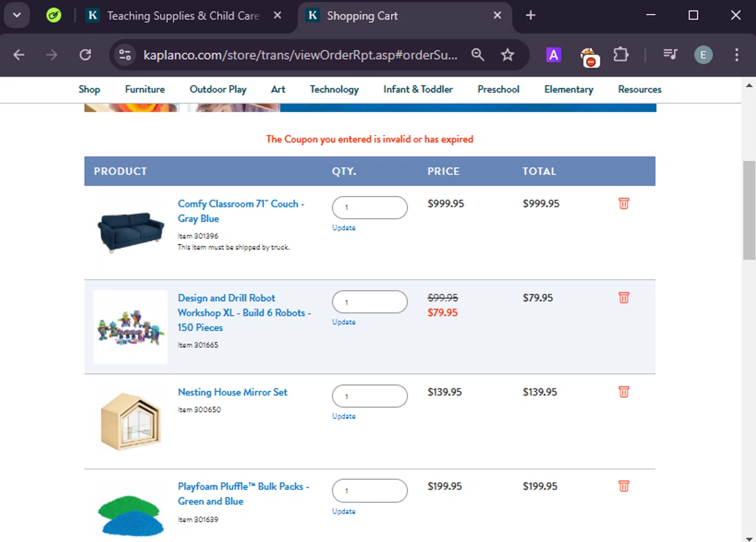The image size is (756, 542).
Task: Edit quantity field for Nesting House Mirror Set
Action: 370,396
